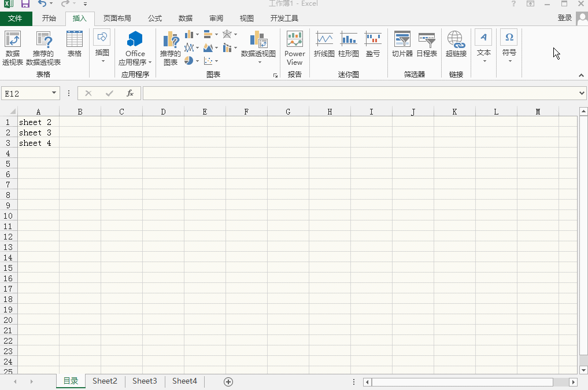Insert win/loss sparkline (盈亏)
The width and height of the screenshot is (588, 390).
[x=373, y=45]
